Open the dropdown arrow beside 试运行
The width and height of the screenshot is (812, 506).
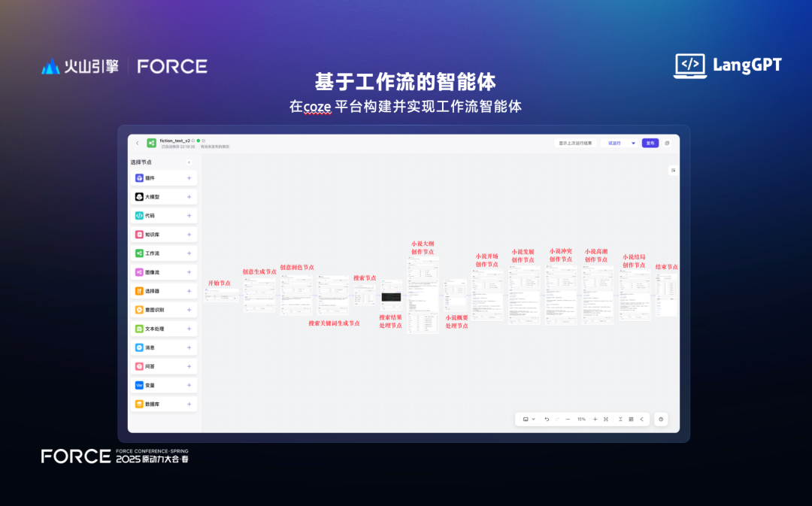point(633,143)
